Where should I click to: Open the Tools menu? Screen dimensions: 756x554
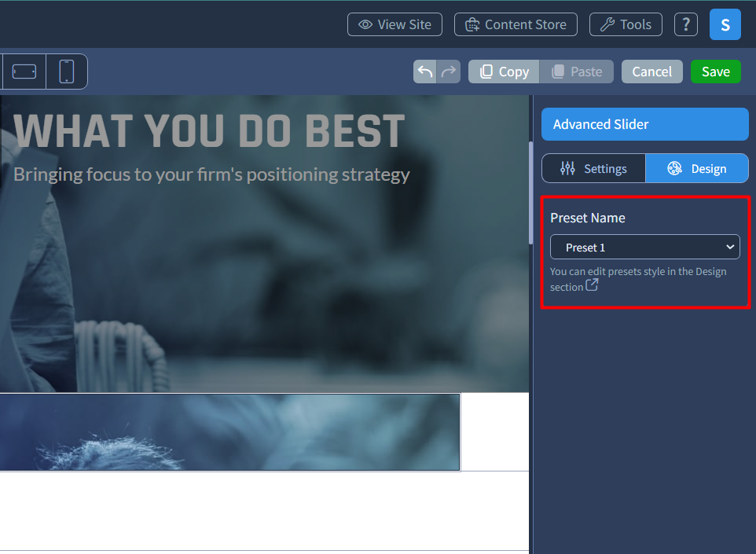pyautogui.click(x=626, y=24)
